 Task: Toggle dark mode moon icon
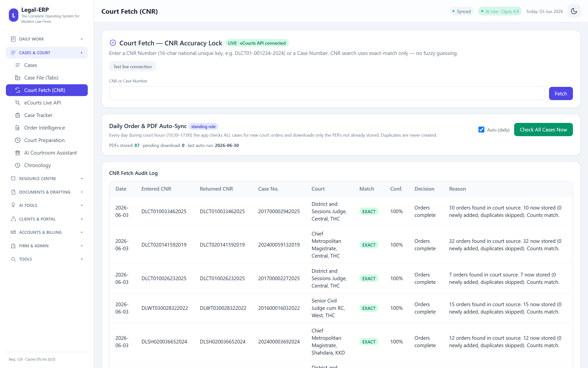click(574, 11)
